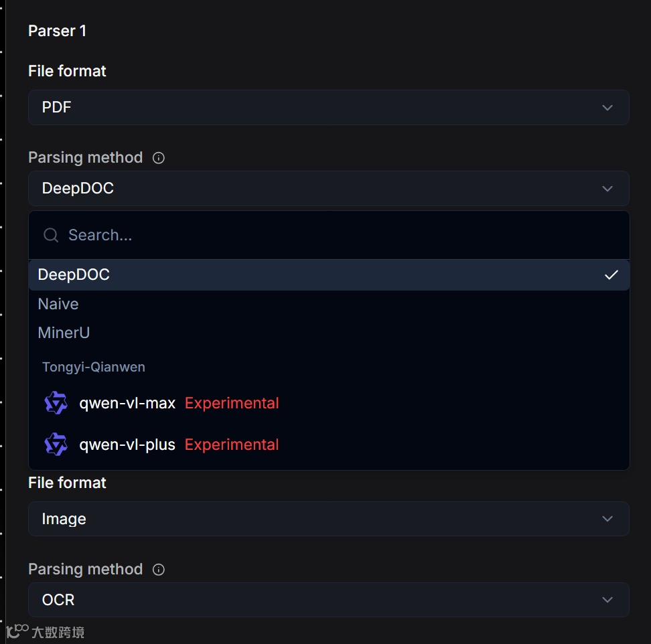The width and height of the screenshot is (651, 644).
Task: Expand the OCR parsing method dropdown
Action: (328, 600)
